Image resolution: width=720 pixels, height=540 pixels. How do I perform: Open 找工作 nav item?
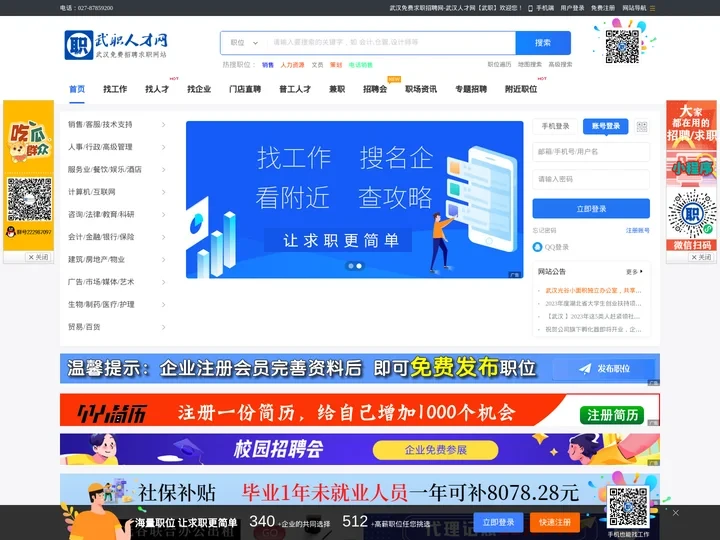115,89
